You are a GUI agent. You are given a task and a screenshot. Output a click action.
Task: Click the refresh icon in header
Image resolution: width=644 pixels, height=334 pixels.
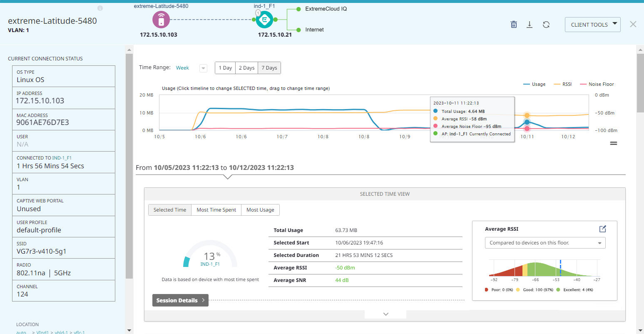click(546, 25)
